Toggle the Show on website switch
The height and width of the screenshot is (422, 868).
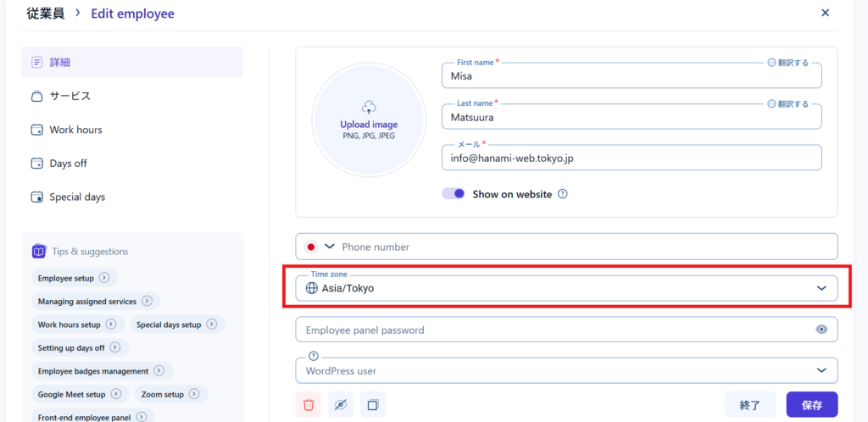tap(453, 194)
